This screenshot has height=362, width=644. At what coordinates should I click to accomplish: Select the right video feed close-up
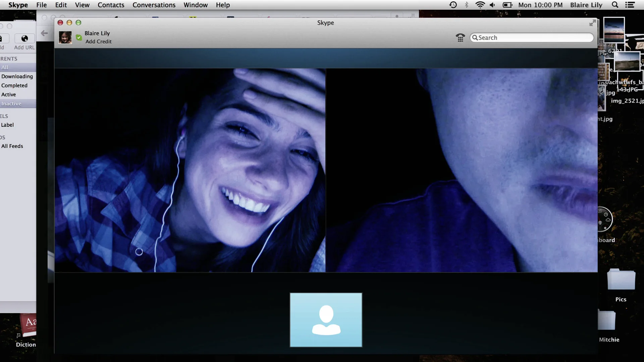[462, 170]
